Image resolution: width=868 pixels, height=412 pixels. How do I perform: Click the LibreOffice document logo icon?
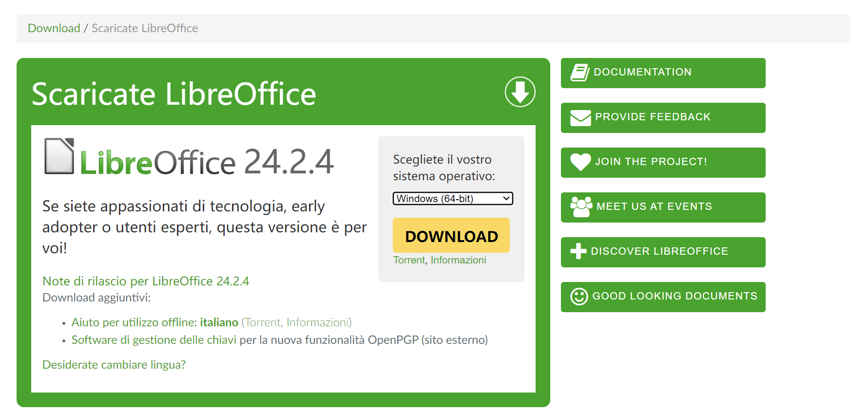tap(59, 156)
